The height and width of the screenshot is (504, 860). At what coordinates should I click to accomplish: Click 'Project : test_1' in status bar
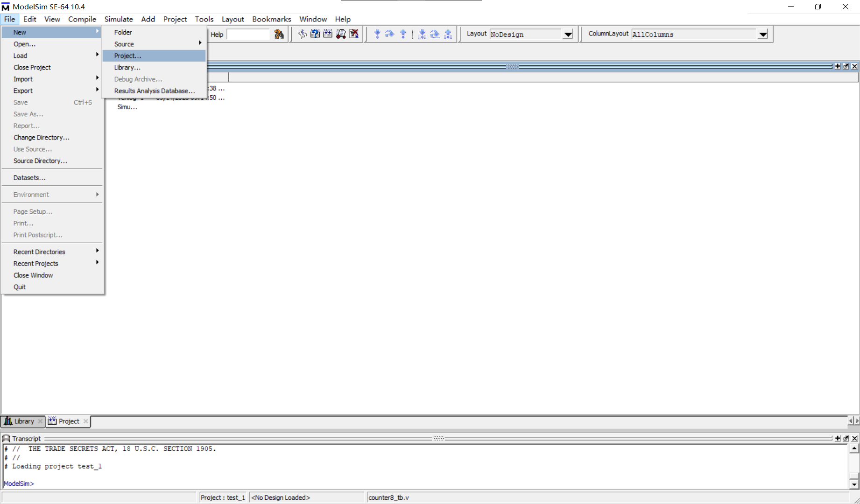click(x=223, y=497)
